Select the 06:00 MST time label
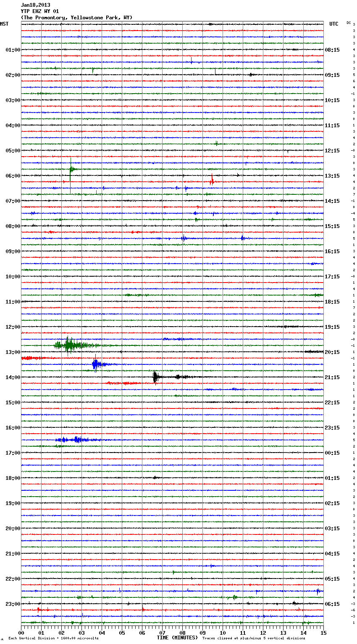The width and height of the screenshot is (357, 644). [x=13, y=176]
